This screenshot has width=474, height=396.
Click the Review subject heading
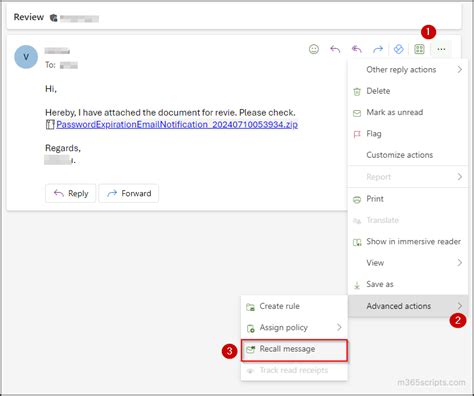point(29,17)
